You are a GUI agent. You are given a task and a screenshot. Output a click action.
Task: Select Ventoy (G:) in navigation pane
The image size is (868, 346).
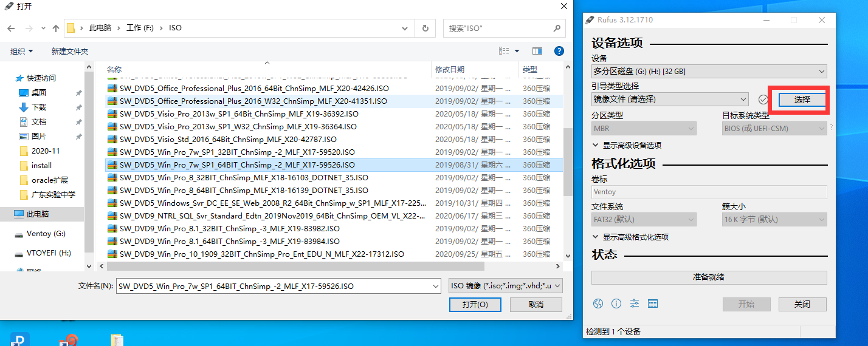point(46,234)
